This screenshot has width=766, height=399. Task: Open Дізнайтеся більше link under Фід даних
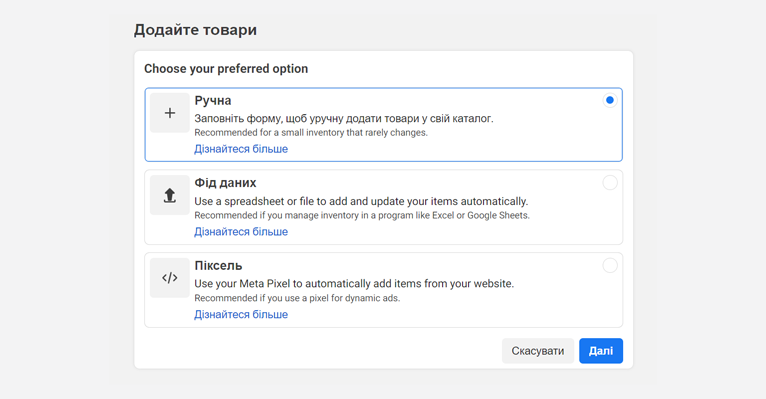click(241, 231)
